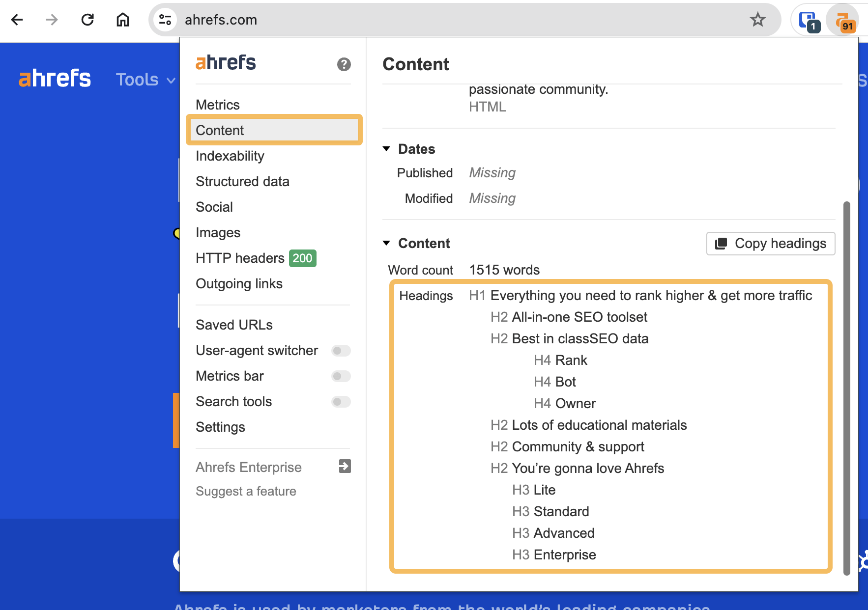The height and width of the screenshot is (610, 868).
Task: Open the Structured data section
Action: pos(242,181)
